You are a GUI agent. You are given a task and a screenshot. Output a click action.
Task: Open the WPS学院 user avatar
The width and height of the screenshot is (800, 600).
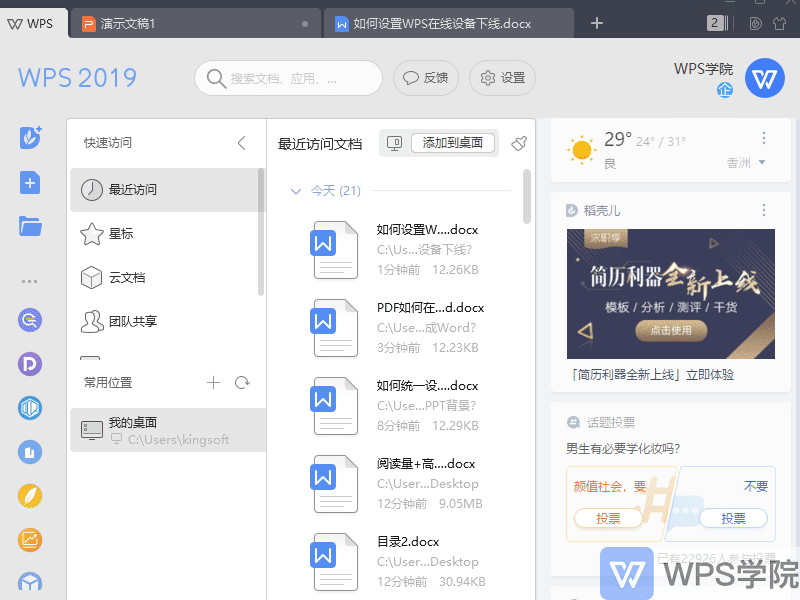(764, 78)
